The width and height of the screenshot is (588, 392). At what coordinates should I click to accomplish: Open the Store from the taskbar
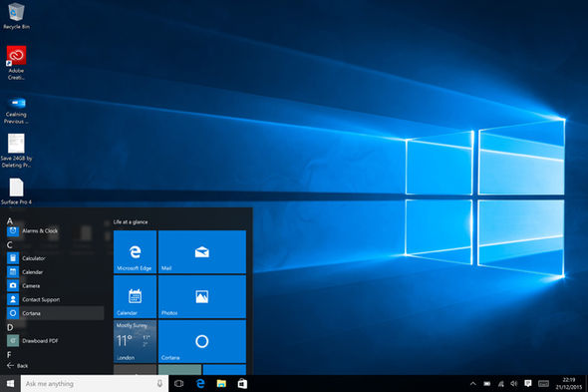[242, 383]
